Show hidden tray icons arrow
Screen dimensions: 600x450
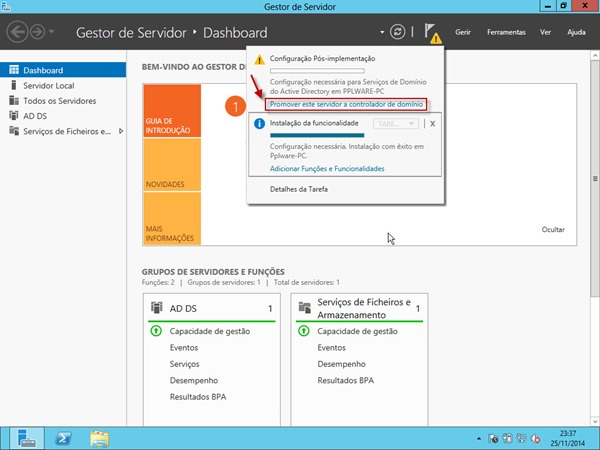pyautogui.click(x=479, y=439)
